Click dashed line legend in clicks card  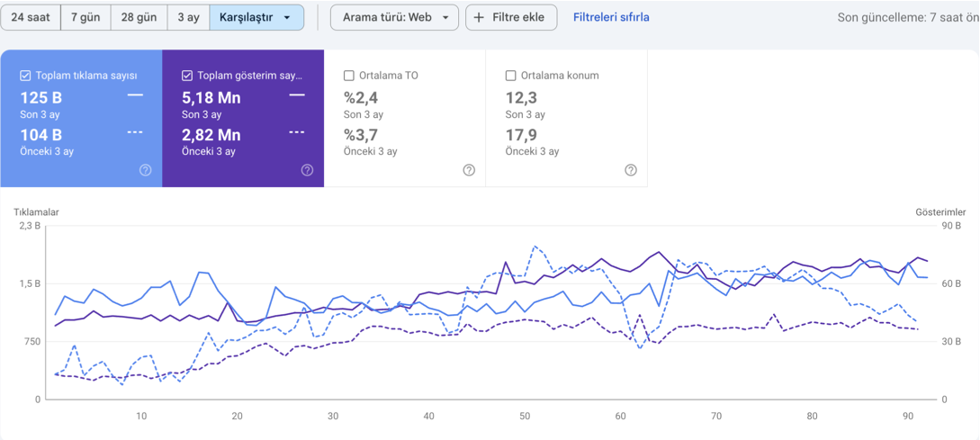[x=135, y=132]
